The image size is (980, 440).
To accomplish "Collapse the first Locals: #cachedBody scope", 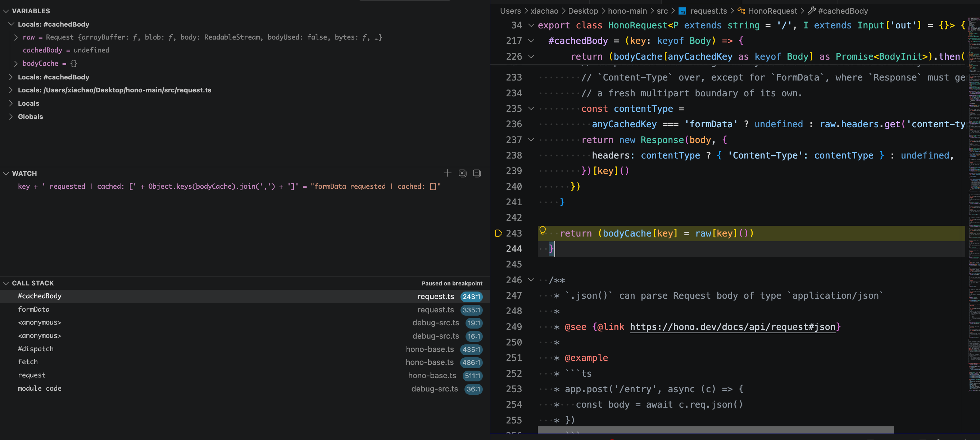I will click(12, 24).
